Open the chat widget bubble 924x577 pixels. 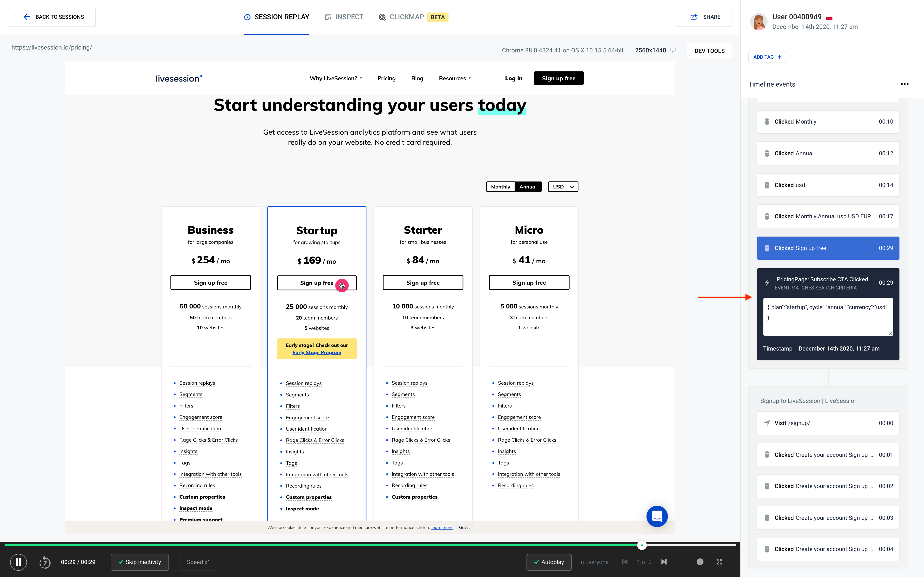pyautogui.click(x=657, y=516)
